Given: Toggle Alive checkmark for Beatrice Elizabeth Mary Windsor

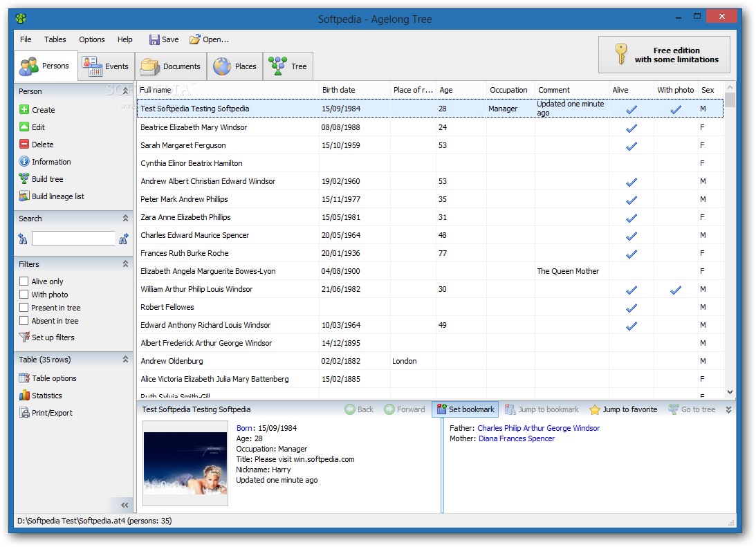Looking at the screenshot, I should coord(631,128).
